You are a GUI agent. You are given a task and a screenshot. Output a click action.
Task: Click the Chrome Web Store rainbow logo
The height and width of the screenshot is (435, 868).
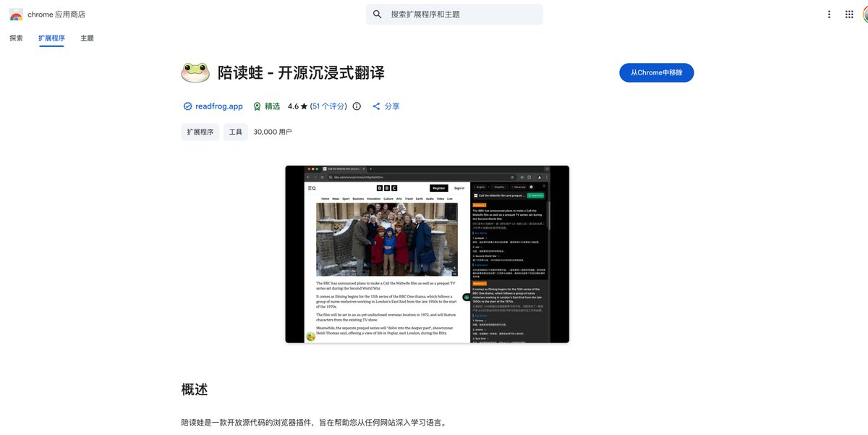(x=16, y=14)
